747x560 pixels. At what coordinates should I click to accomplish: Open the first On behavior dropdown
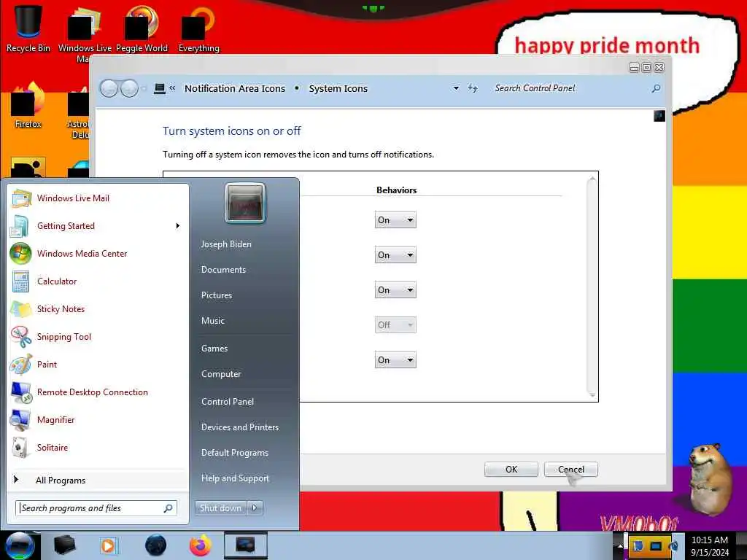point(395,220)
